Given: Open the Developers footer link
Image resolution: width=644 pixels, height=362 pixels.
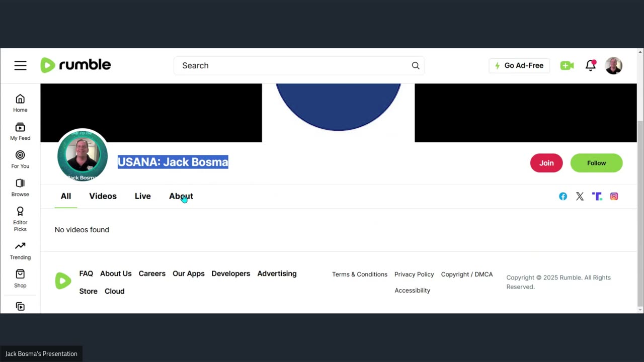Looking at the screenshot, I should (231, 274).
